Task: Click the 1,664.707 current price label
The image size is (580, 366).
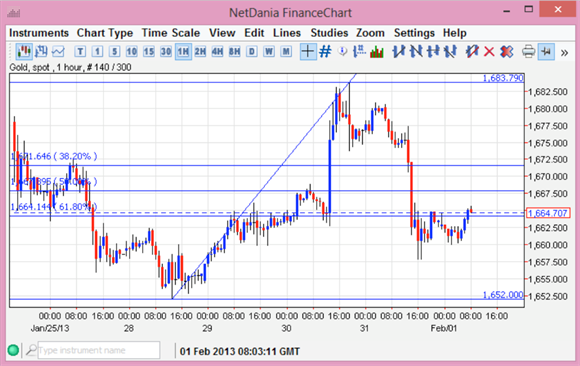Action: [x=548, y=213]
